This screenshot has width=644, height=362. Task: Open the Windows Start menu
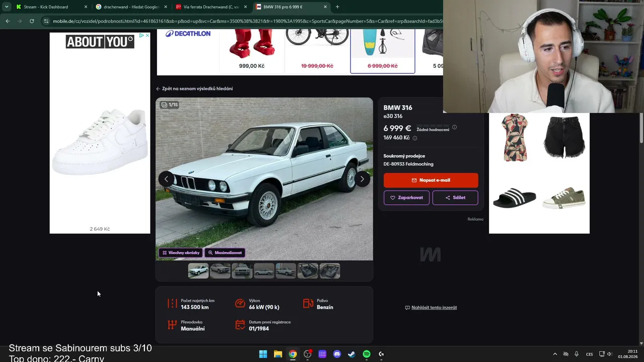[263, 354]
